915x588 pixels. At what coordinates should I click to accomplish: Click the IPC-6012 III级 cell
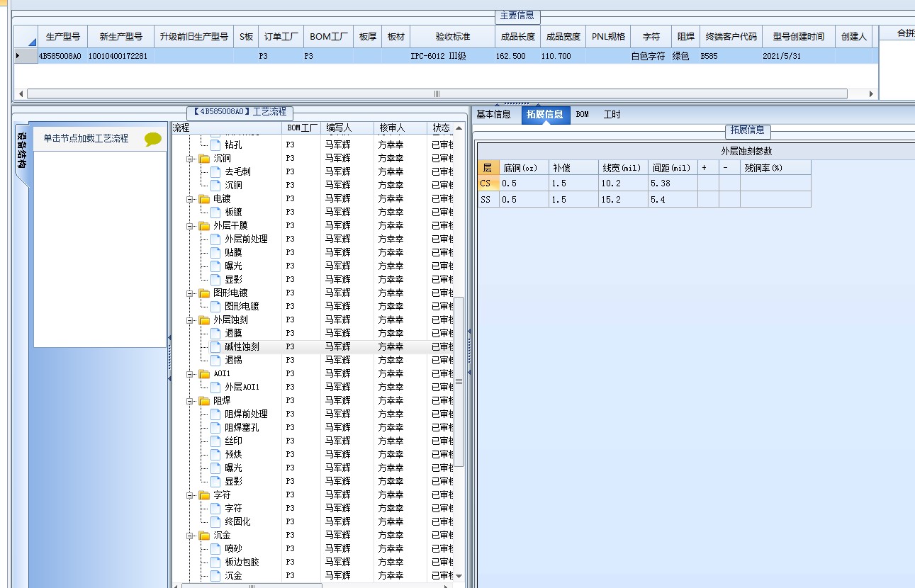[453, 56]
